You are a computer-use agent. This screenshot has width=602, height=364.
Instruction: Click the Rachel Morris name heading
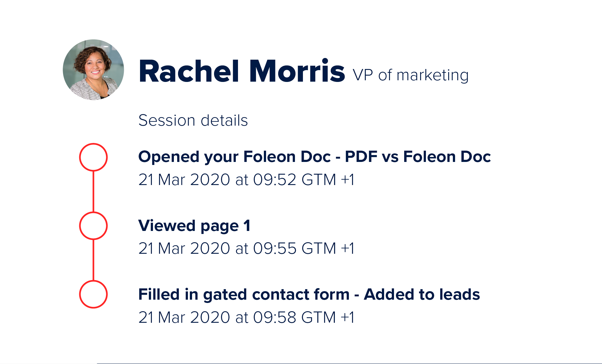pos(241,71)
